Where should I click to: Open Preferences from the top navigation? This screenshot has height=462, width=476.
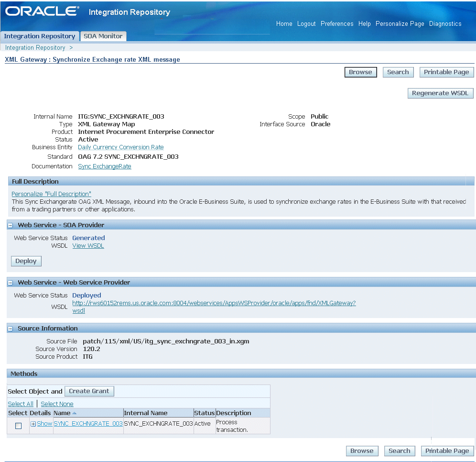point(337,24)
